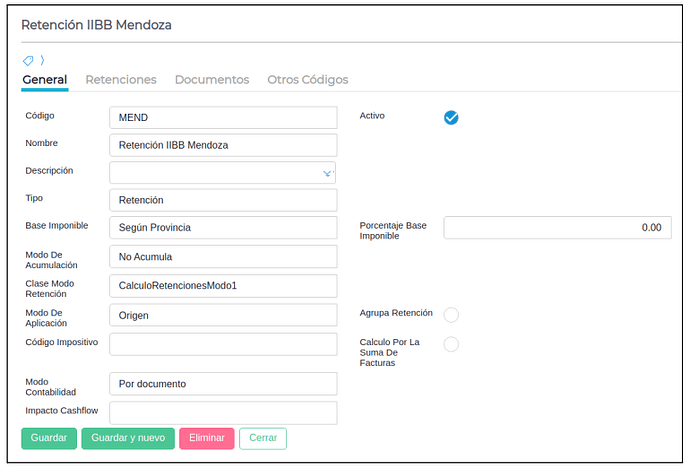
Task: Toggle Calculo Por La Suma De Facturas
Action: pos(451,344)
